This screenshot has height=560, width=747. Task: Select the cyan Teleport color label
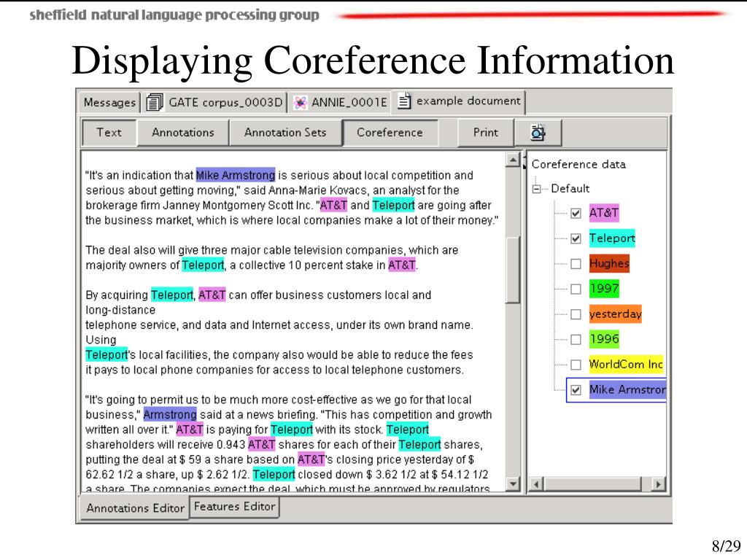coord(612,238)
